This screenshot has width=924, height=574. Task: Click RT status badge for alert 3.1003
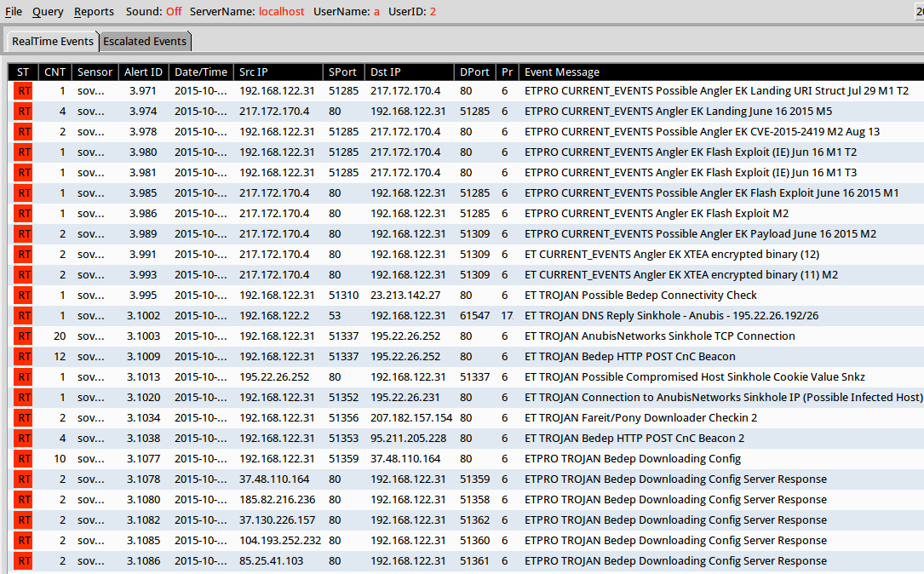24,336
